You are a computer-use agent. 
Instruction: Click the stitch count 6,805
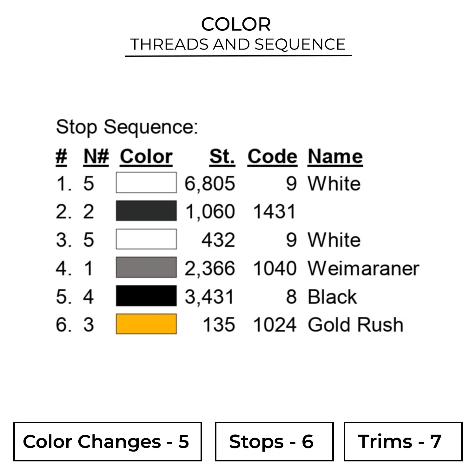210,184
